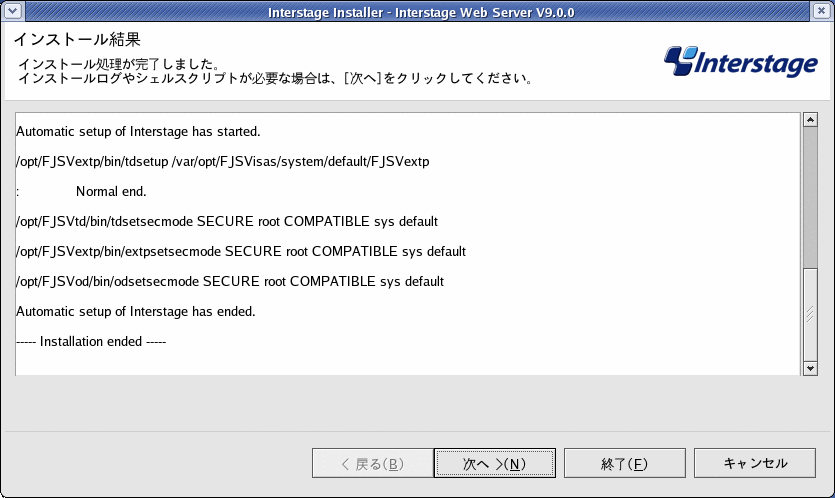Click the scrollbar track above the thumb
This screenshot has height=498, width=835.
(x=810, y=197)
